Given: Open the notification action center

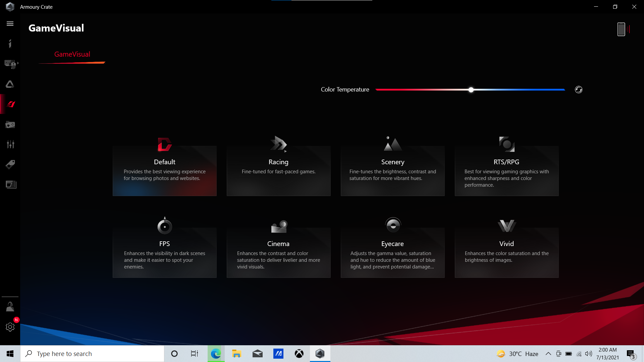Looking at the screenshot, I should [631, 354].
